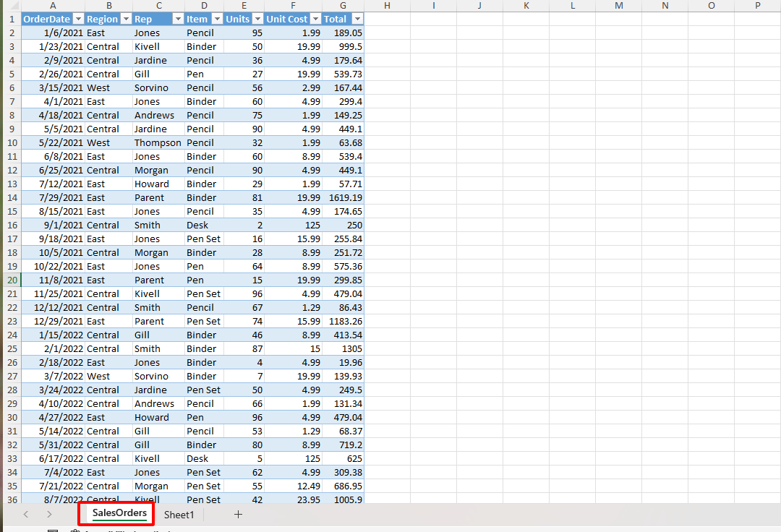Select the total cell 999.5
The width and height of the screenshot is (781, 532).
click(x=343, y=47)
